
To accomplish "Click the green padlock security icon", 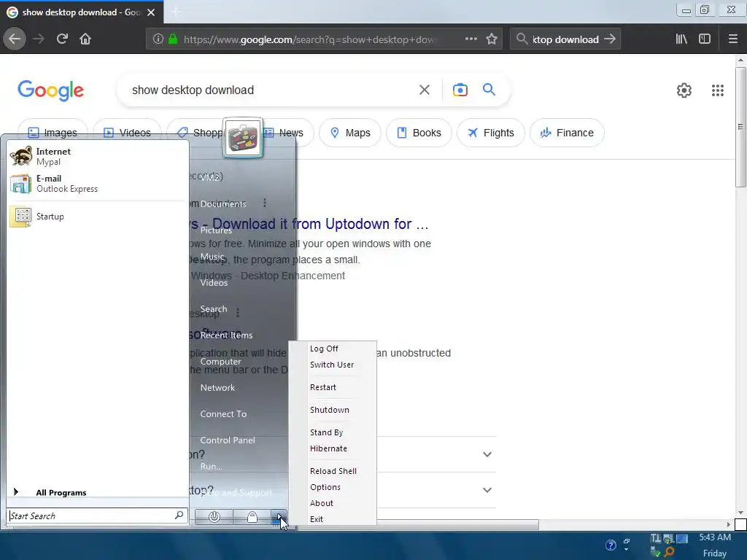I will point(173,39).
